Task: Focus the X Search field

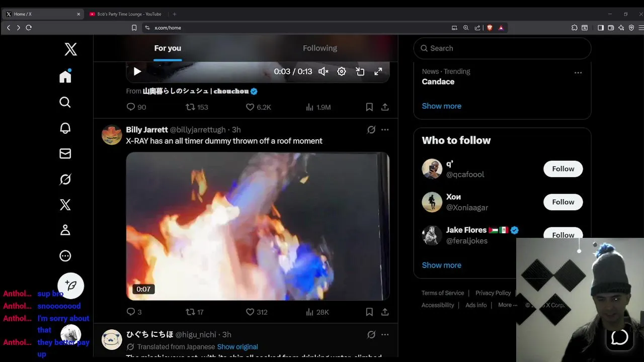Action: point(502,48)
